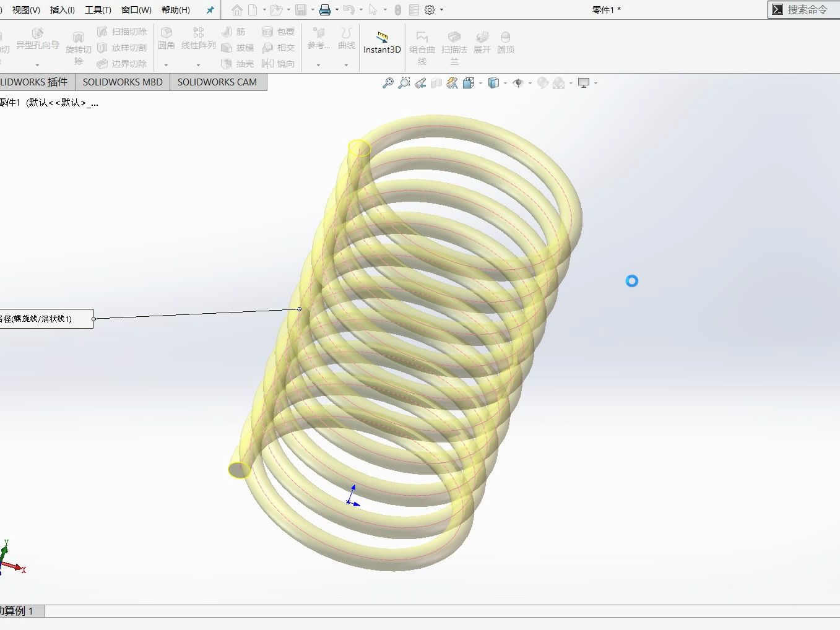Screen dimensions: 840x630
Task: Click the 拔模 draft tool
Action: point(238,48)
